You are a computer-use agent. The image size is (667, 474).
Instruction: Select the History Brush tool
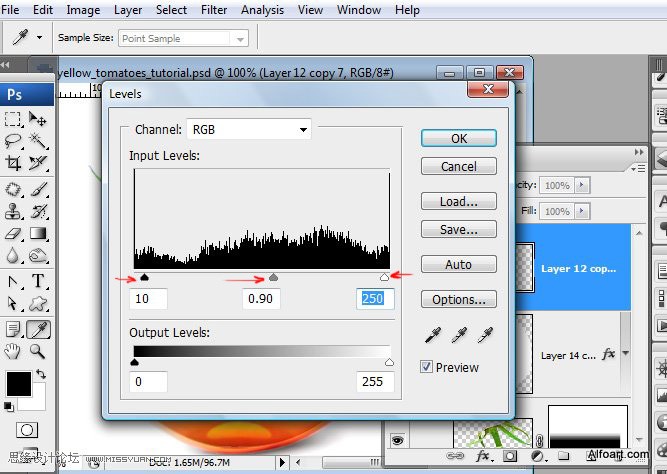(x=37, y=211)
